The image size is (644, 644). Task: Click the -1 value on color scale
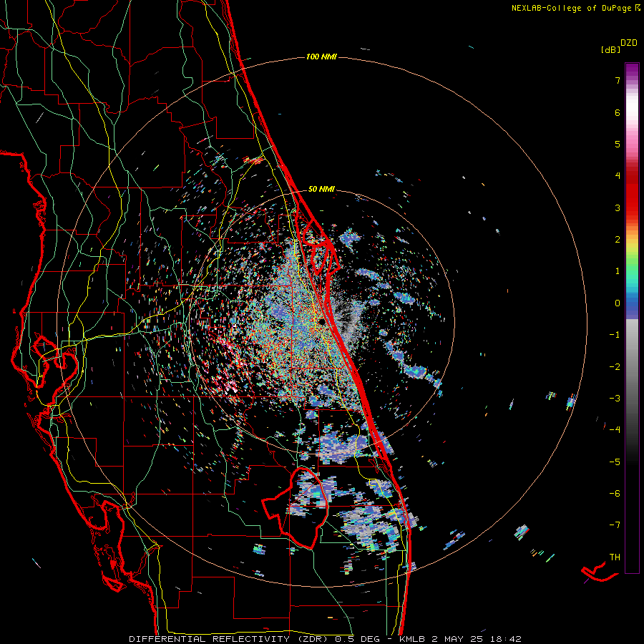[615, 335]
